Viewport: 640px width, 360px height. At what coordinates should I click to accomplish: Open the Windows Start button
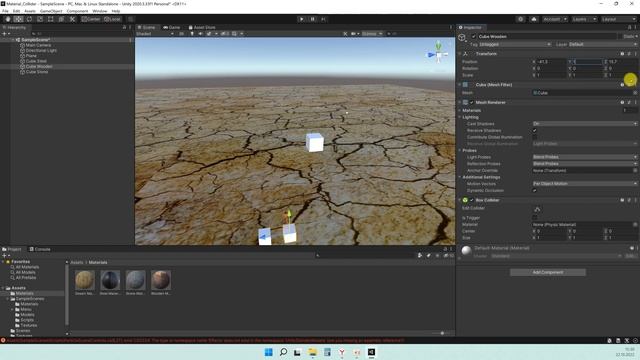point(269,352)
